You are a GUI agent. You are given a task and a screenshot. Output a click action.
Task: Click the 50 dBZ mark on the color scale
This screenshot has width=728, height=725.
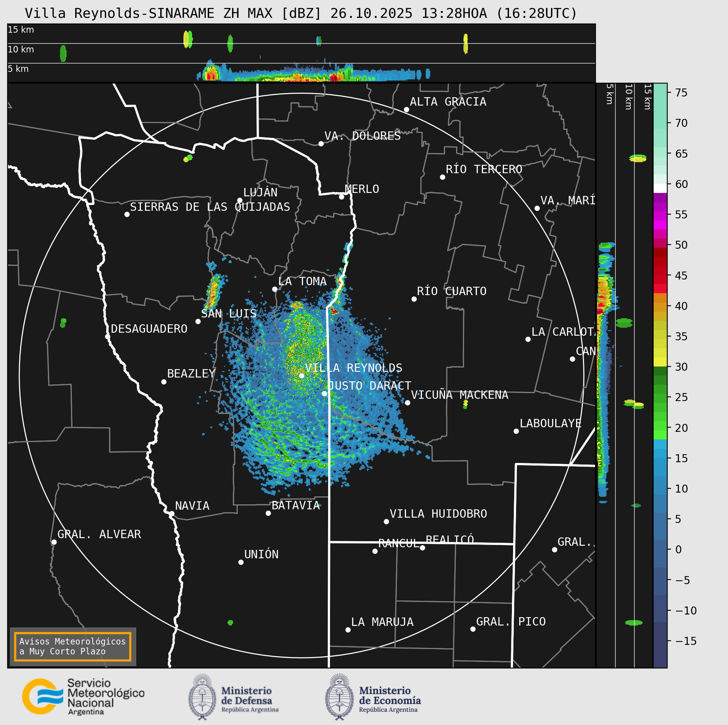[x=681, y=245]
